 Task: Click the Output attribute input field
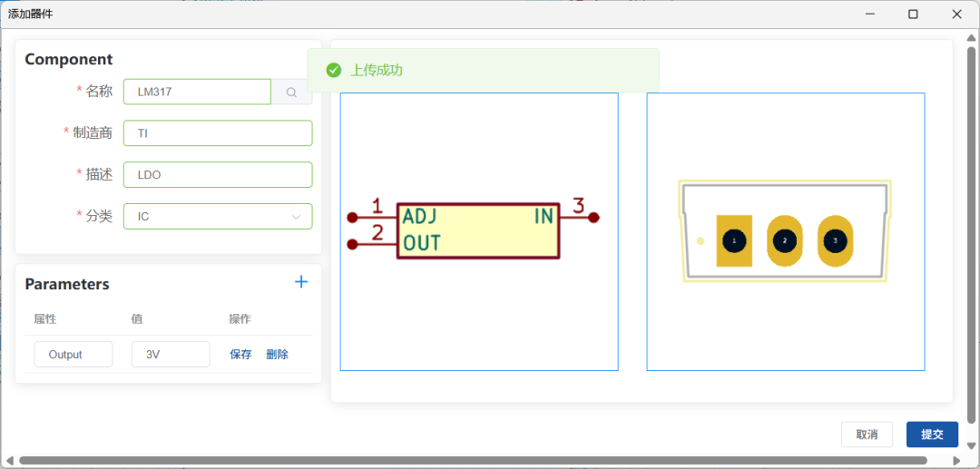(x=73, y=354)
